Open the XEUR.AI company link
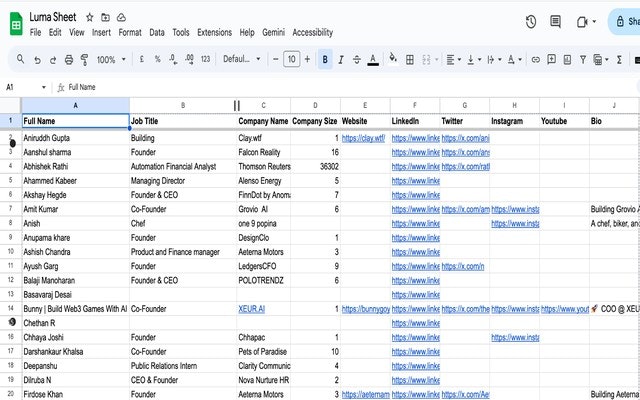This screenshot has width=640, height=400. pos(251,309)
